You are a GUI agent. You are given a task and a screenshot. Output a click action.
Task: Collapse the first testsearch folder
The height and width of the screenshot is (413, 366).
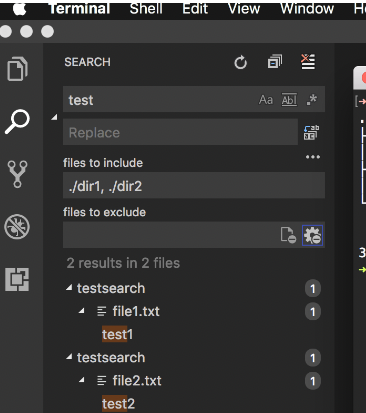(x=69, y=288)
